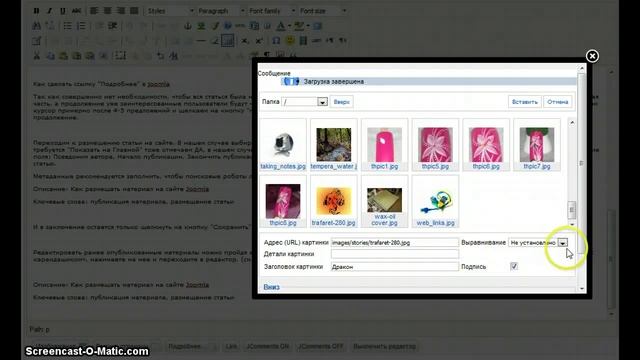Select the web_links.jpg thumbnail

tap(435, 201)
